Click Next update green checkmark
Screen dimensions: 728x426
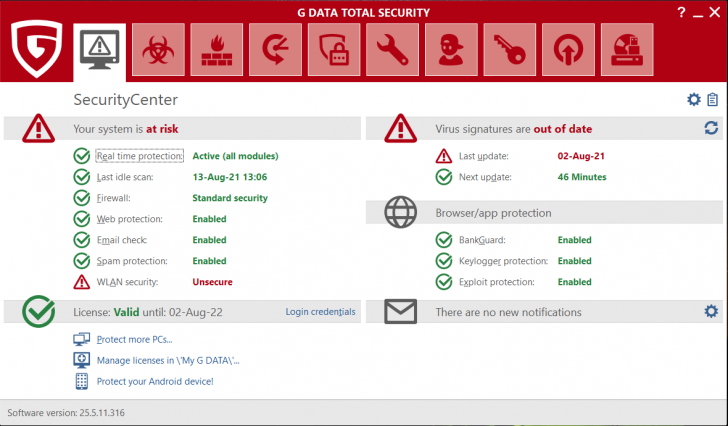pos(444,177)
